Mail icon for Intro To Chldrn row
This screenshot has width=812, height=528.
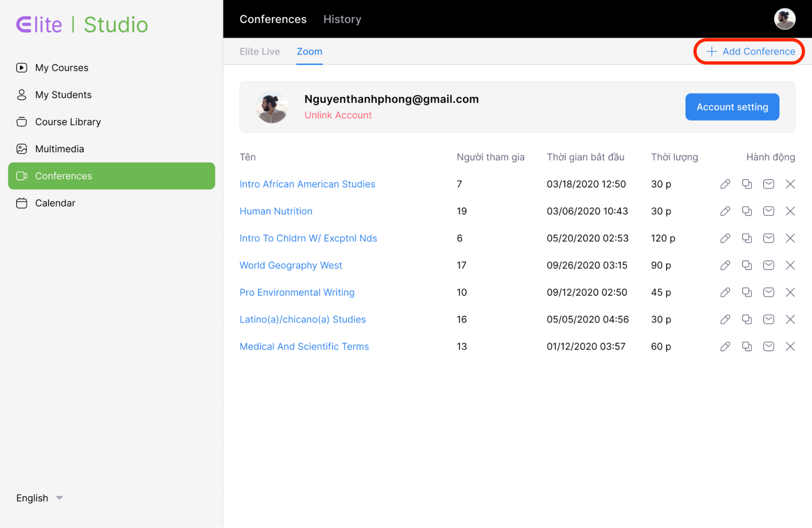pyautogui.click(x=768, y=238)
